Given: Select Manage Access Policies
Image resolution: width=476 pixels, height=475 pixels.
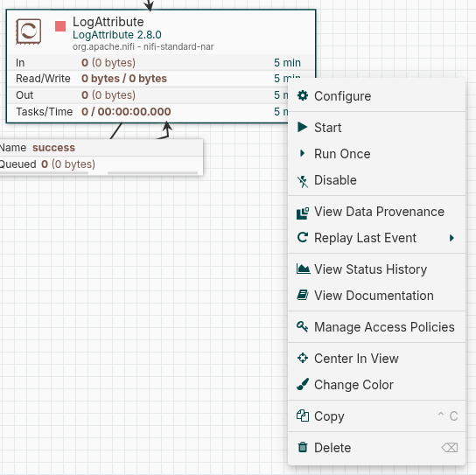Looking at the screenshot, I should pos(376,327).
